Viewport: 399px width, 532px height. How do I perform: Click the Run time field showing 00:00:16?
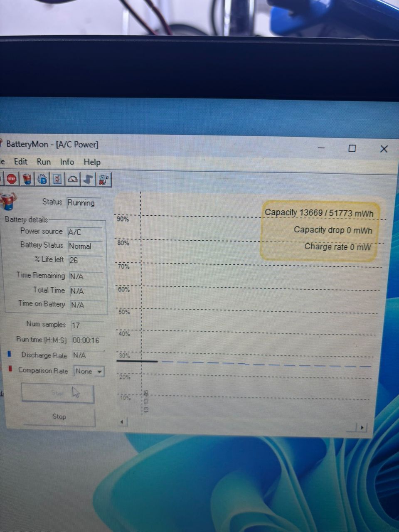88,340
